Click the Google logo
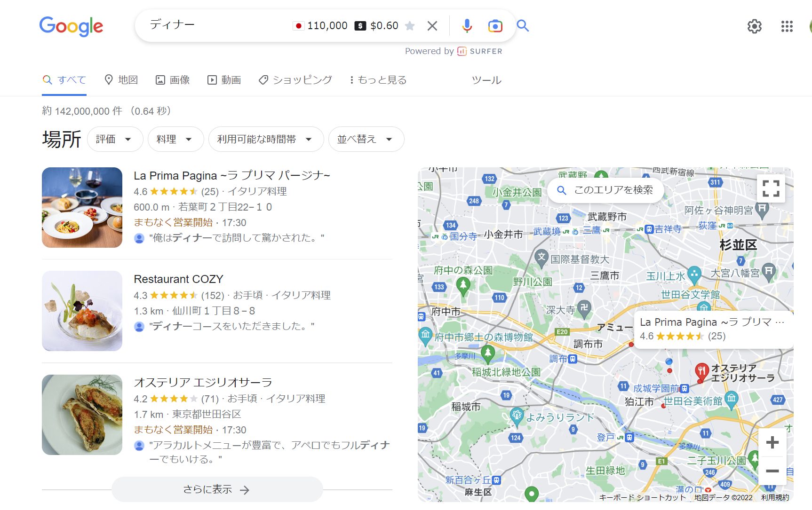The image size is (812, 510). 71,26
